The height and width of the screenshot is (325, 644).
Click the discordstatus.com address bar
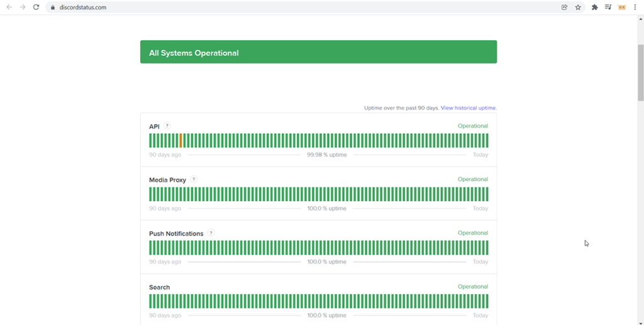click(x=304, y=7)
